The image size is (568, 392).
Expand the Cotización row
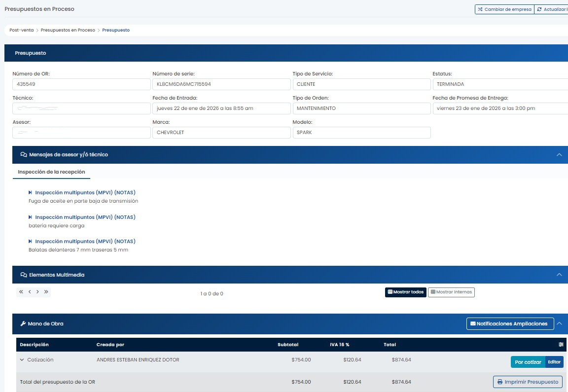(x=22, y=360)
